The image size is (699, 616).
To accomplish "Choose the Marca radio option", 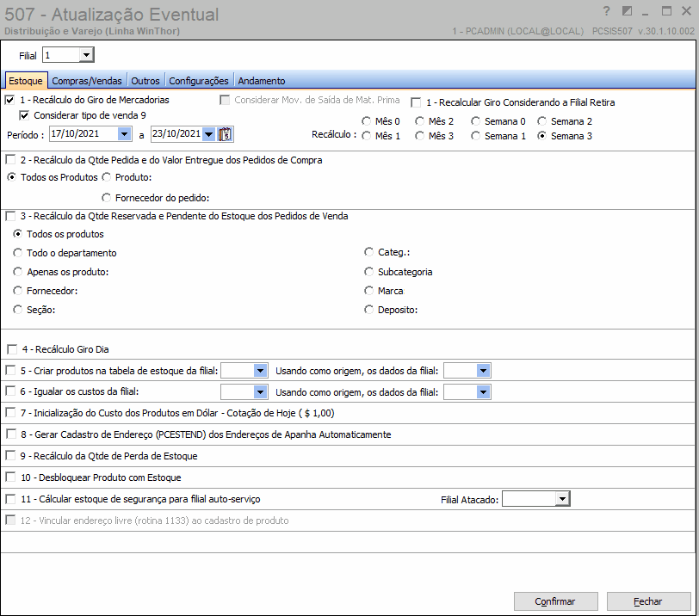I will click(x=368, y=291).
